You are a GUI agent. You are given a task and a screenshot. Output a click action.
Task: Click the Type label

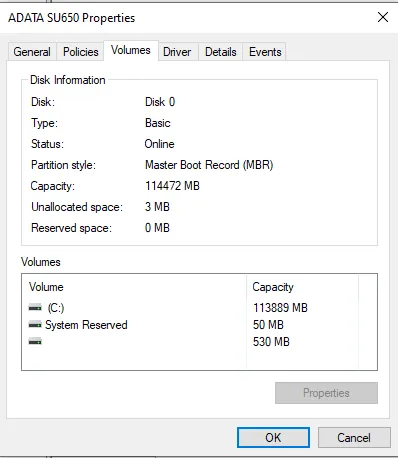coord(44,123)
